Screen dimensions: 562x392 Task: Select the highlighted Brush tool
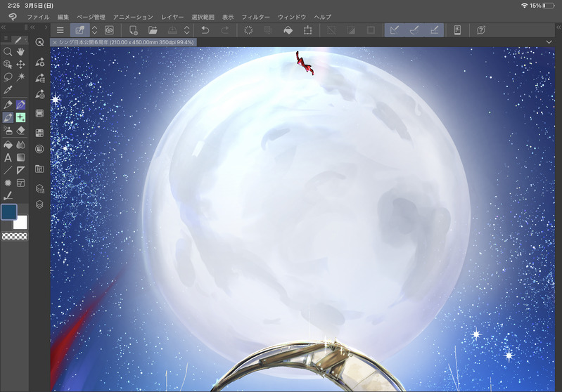click(8, 117)
